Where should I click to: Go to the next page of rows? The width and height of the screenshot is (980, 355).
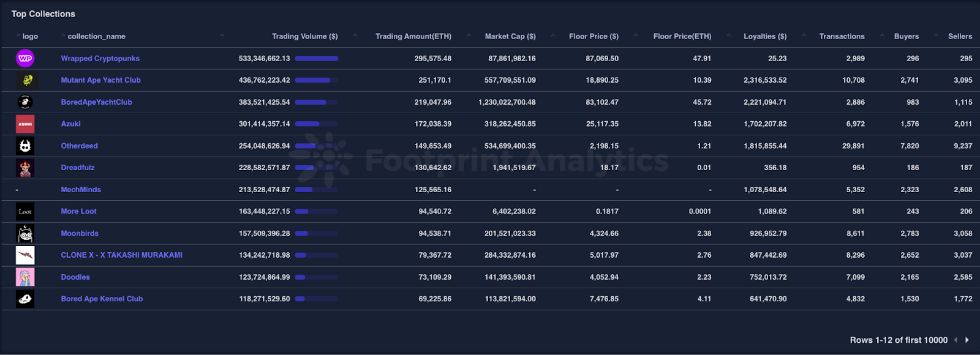pyautogui.click(x=967, y=340)
